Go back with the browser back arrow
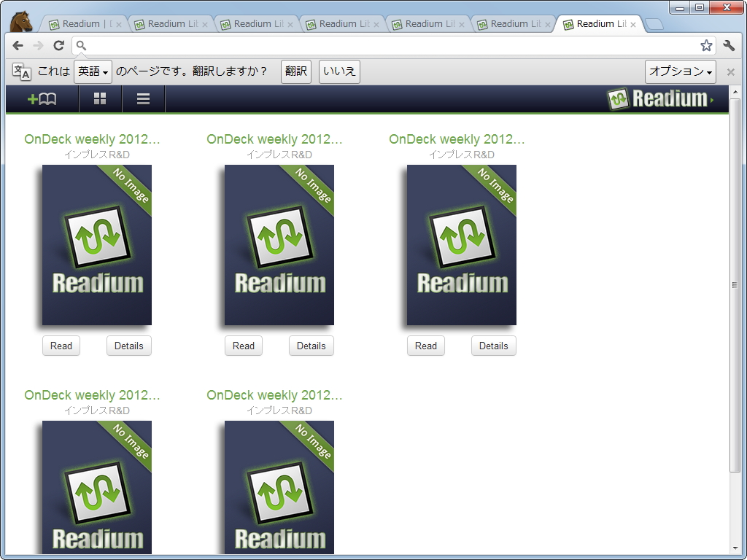Image resolution: width=747 pixels, height=560 pixels. 18,45
